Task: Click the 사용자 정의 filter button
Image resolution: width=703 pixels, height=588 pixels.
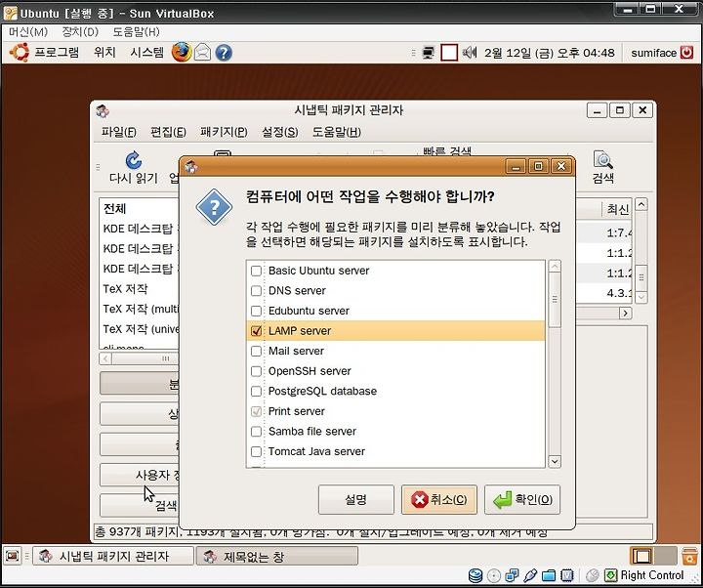Action: coord(140,475)
